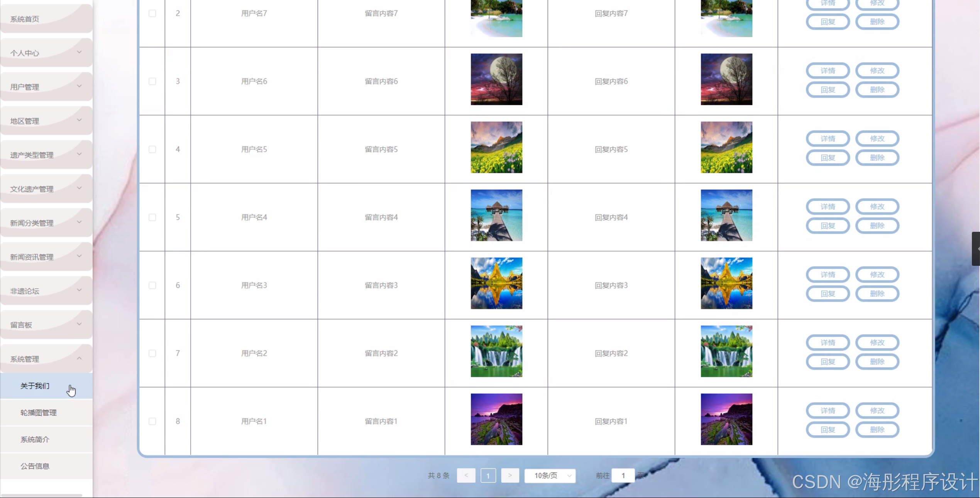Image resolution: width=980 pixels, height=498 pixels.
Task: Click 回复 button for 用户名4 row
Action: (828, 226)
